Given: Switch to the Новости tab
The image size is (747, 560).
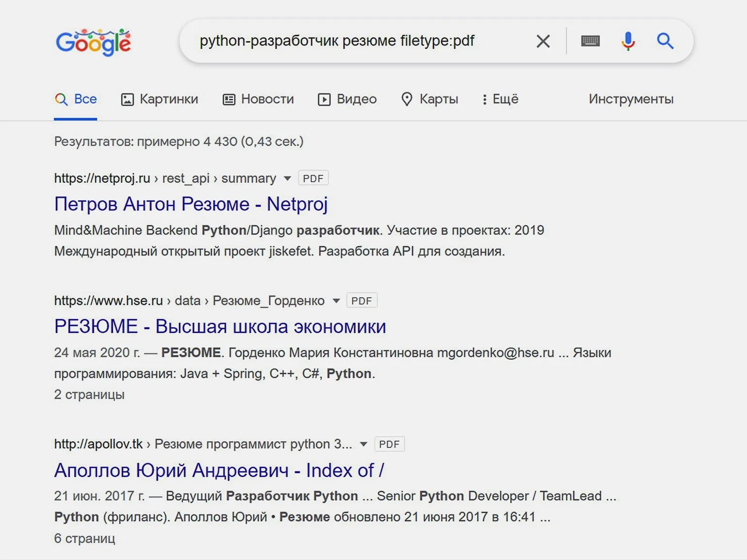Looking at the screenshot, I should [259, 99].
